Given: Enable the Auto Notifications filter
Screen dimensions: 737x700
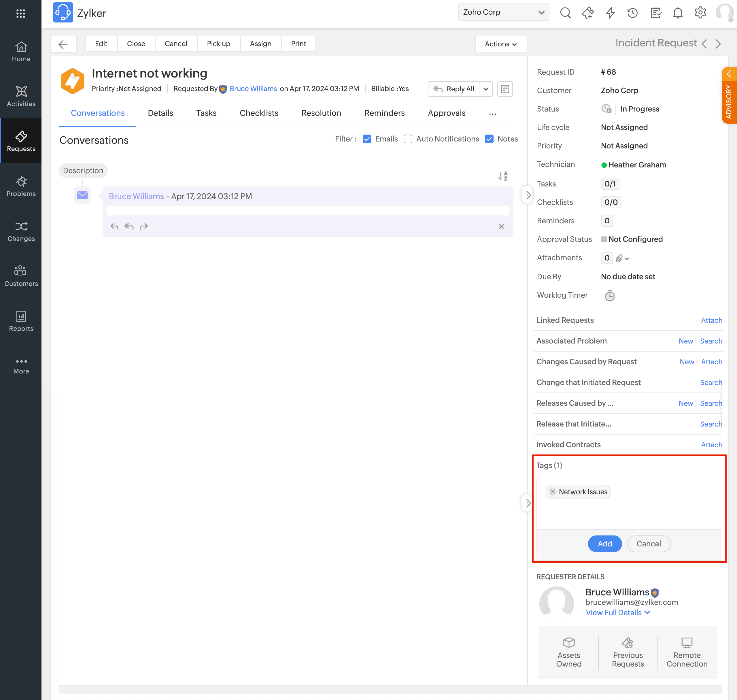Looking at the screenshot, I should [408, 139].
